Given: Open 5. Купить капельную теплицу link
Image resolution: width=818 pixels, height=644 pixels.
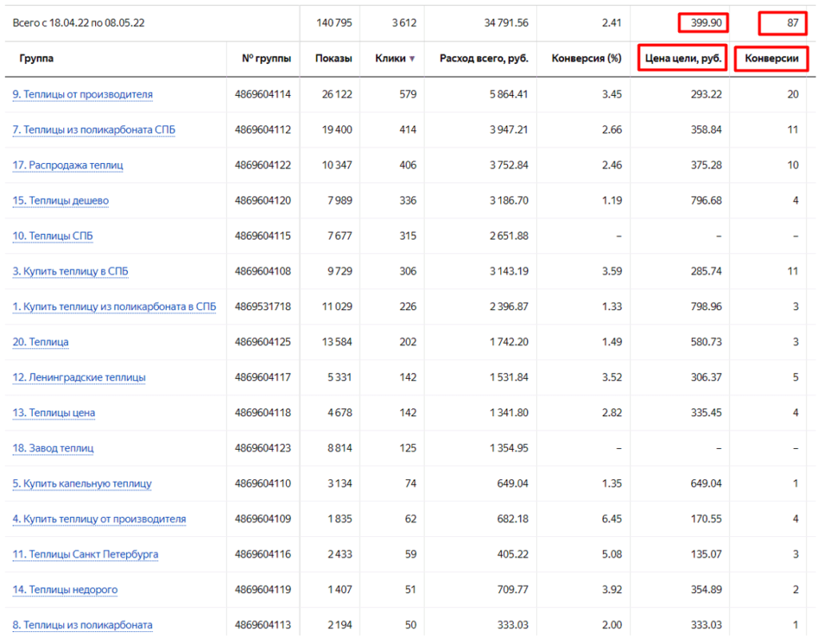Looking at the screenshot, I should tap(81, 483).
